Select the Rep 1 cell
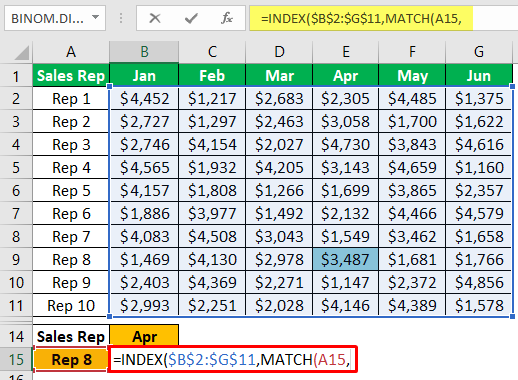 pos(71,99)
